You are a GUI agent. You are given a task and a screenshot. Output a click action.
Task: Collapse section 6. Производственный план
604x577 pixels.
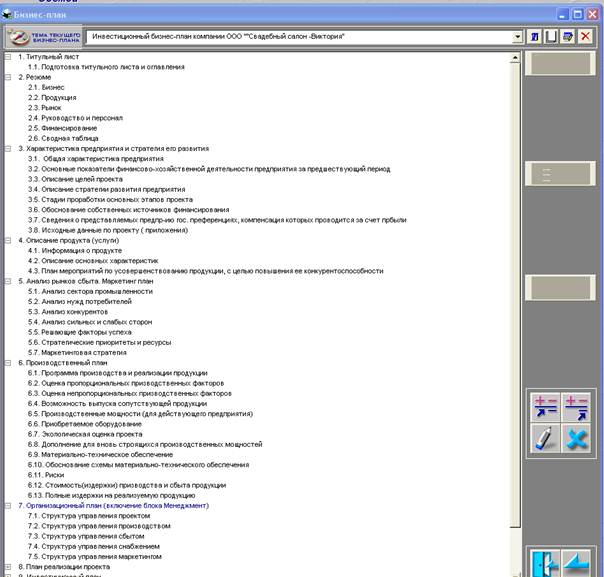tap(8, 363)
